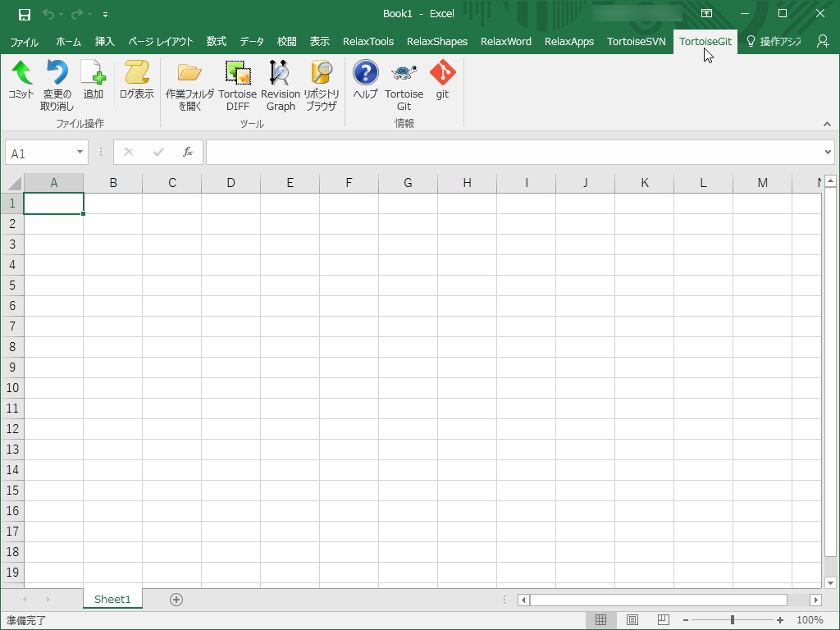Select the コミット (Commit) icon

(x=21, y=82)
